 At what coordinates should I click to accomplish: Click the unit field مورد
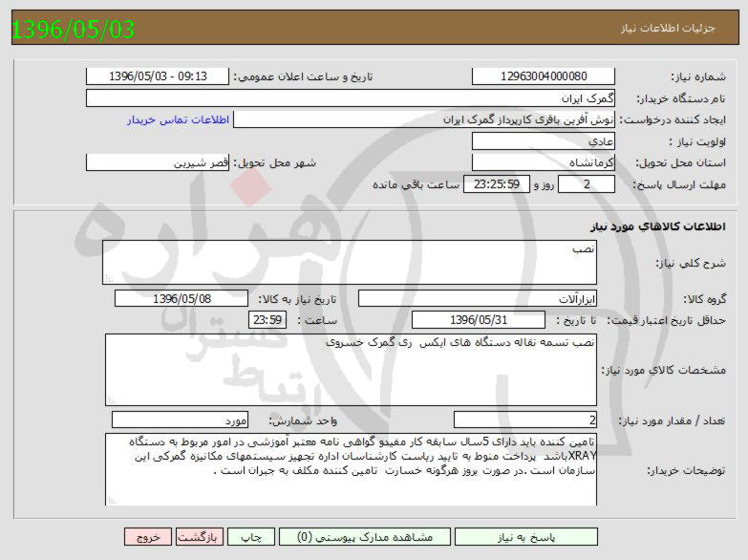point(180,420)
